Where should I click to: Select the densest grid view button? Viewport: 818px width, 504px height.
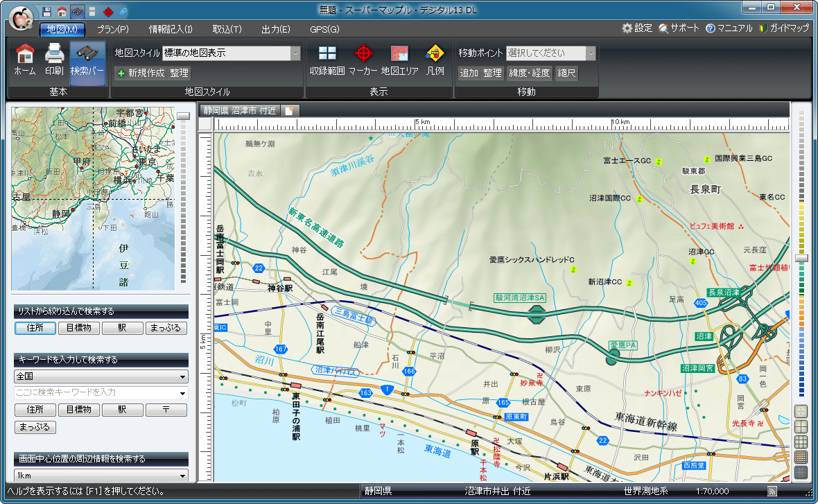tap(800, 472)
